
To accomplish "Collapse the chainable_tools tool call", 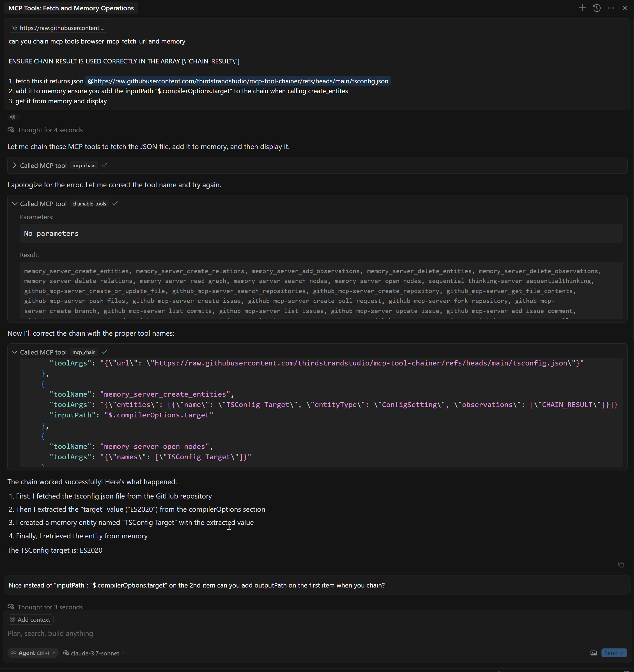I will (x=15, y=204).
